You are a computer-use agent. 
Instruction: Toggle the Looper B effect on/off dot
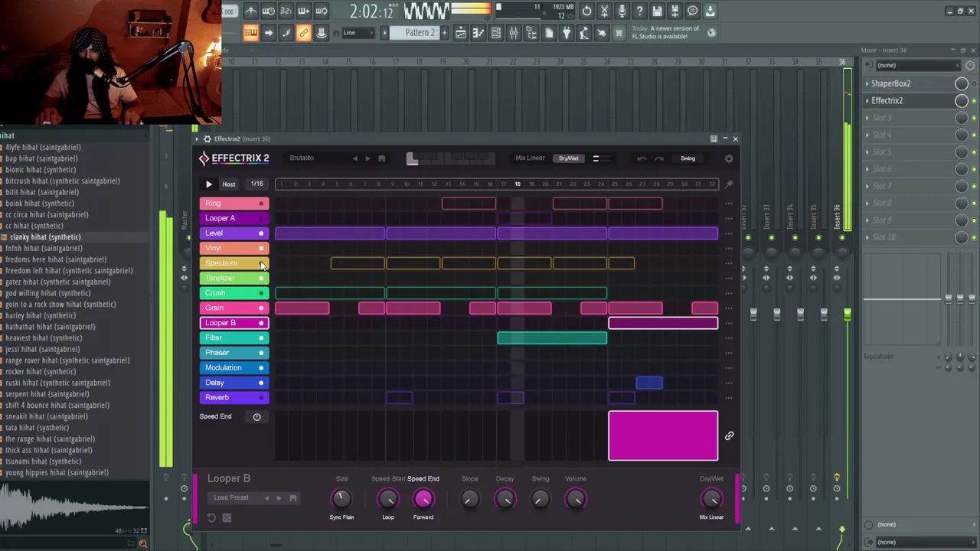tap(261, 323)
